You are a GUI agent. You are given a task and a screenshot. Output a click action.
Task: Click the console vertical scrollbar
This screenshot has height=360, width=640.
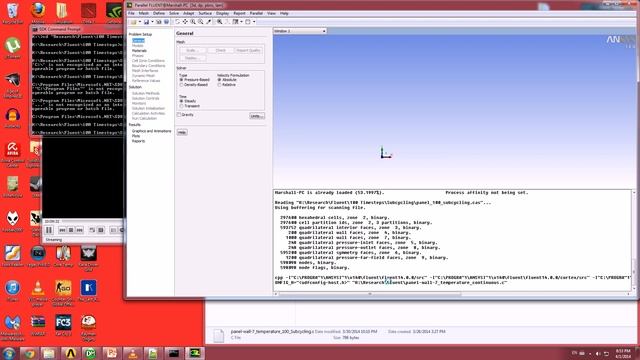[634, 271]
